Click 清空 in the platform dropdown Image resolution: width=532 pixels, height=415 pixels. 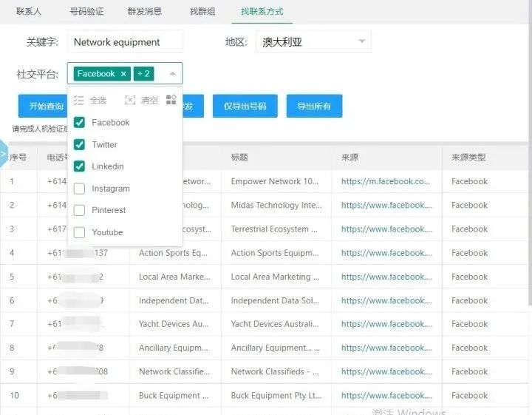click(x=149, y=100)
